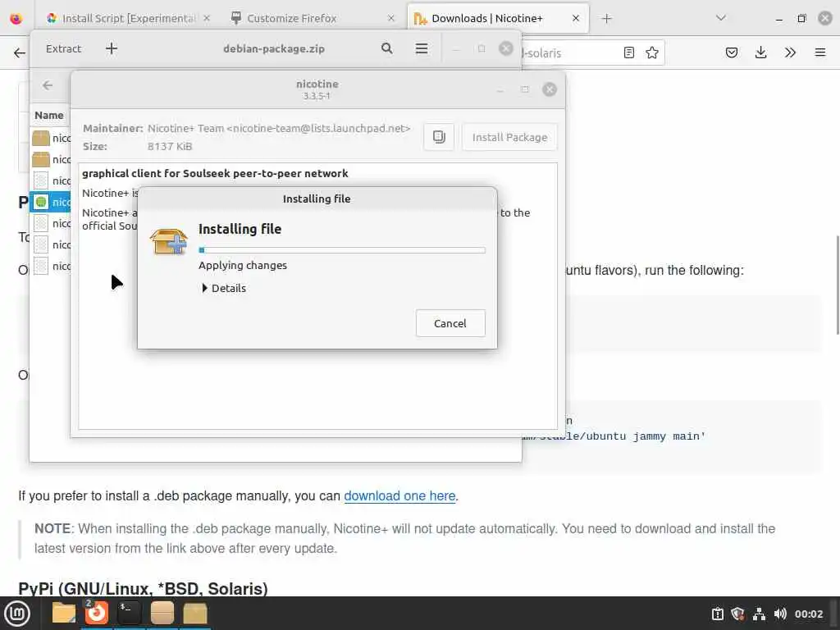
Task: Open the file manager from the taskbar
Action: 64,614
